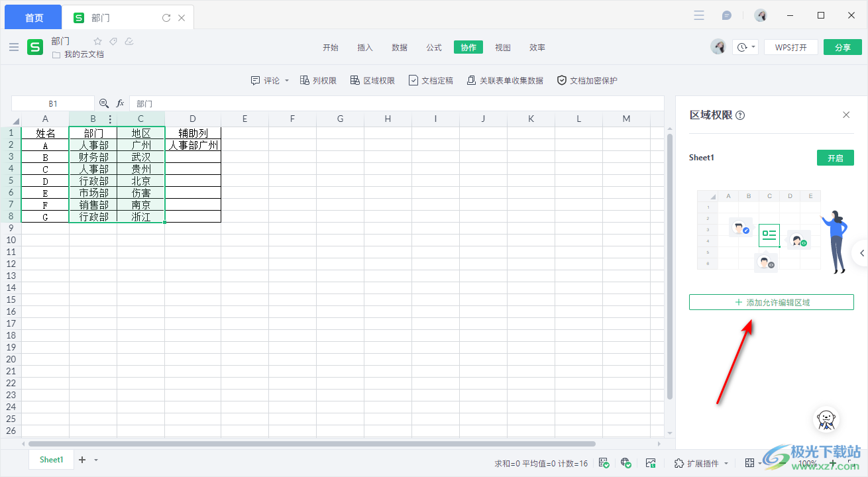
Task: Close the 区域权限 side panel
Action: tap(846, 115)
